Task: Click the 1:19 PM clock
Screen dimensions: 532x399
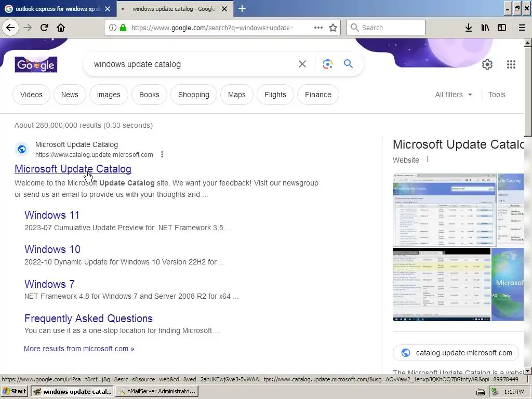Action: click(x=514, y=392)
